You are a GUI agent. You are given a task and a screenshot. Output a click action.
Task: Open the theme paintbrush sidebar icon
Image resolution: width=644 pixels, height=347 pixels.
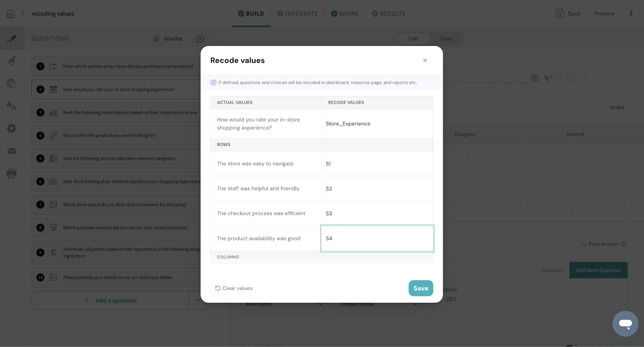[12, 61]
